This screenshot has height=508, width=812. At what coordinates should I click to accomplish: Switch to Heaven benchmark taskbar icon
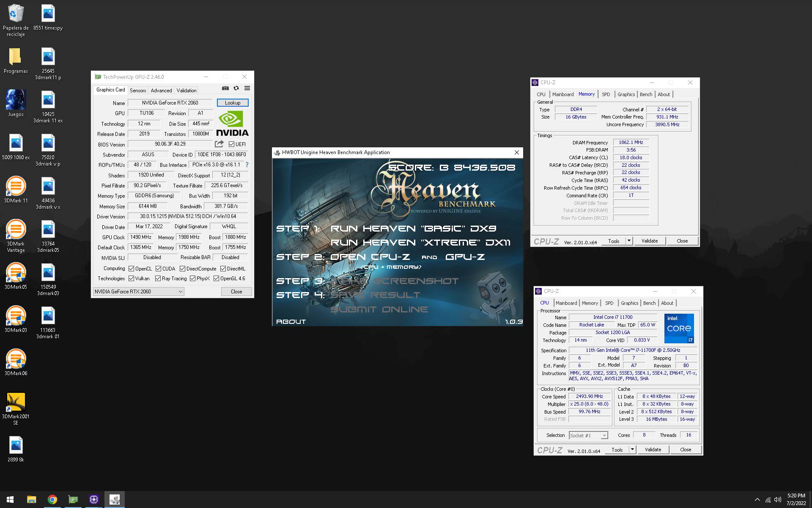click(115, 500)
